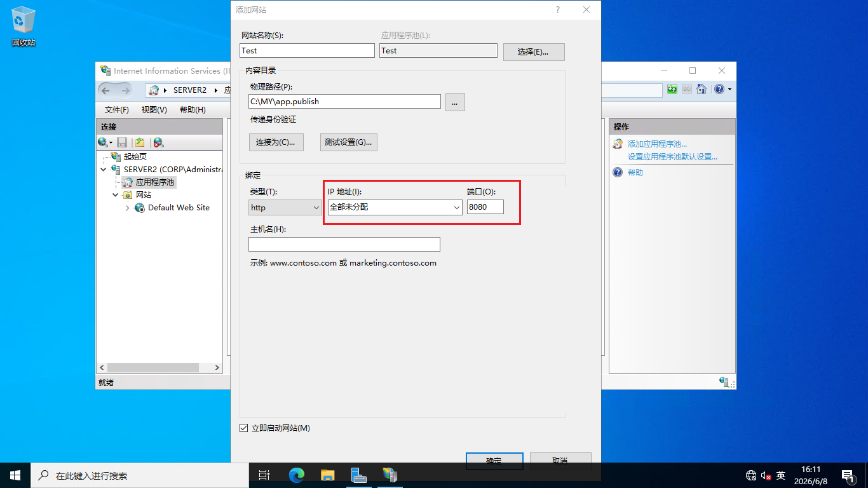Open the Windows Start menu

point(15,475)
